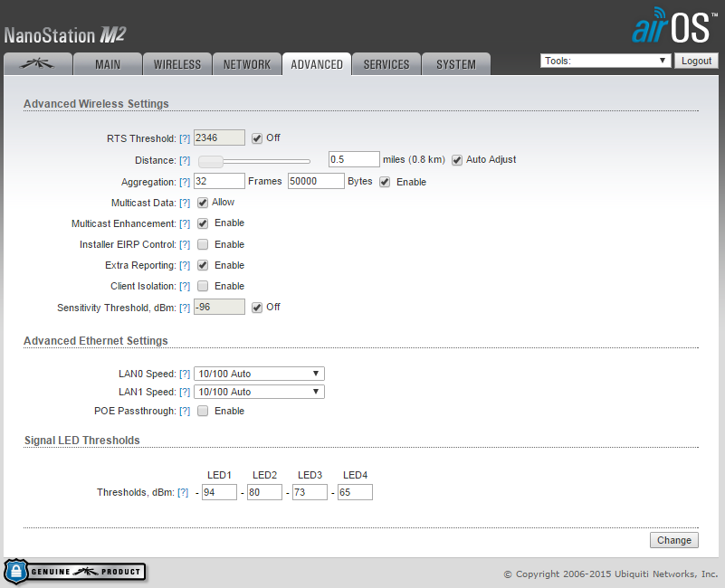Screen dimensions: 725x588
Task: Click the Ubiquiti Networks copyright text
Action: tap(610, 574)
